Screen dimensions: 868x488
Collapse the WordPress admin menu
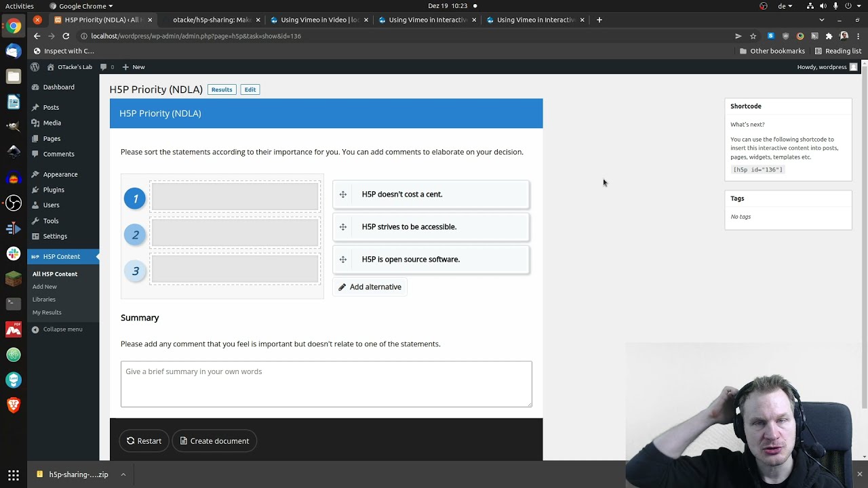[x=57, y=329]
